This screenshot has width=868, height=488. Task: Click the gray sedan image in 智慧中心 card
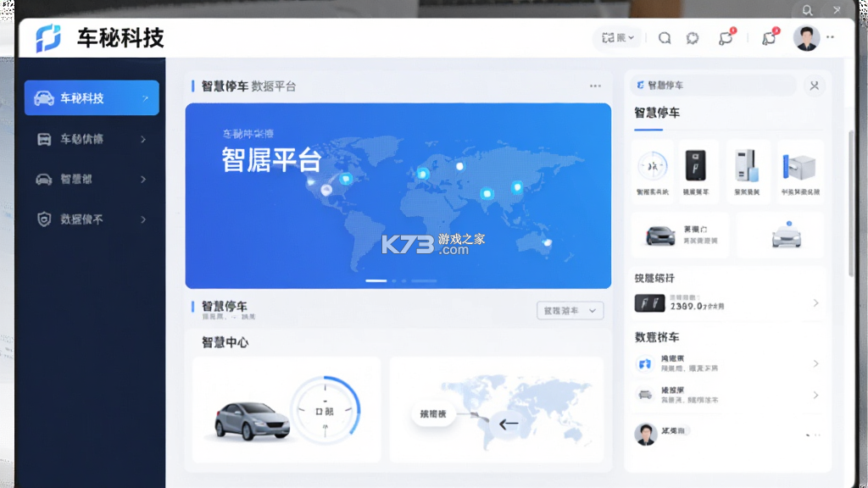click(x=252, y=420)
